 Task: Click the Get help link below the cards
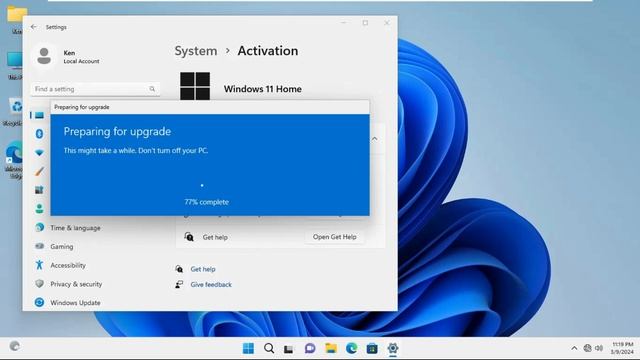(203, 269)
